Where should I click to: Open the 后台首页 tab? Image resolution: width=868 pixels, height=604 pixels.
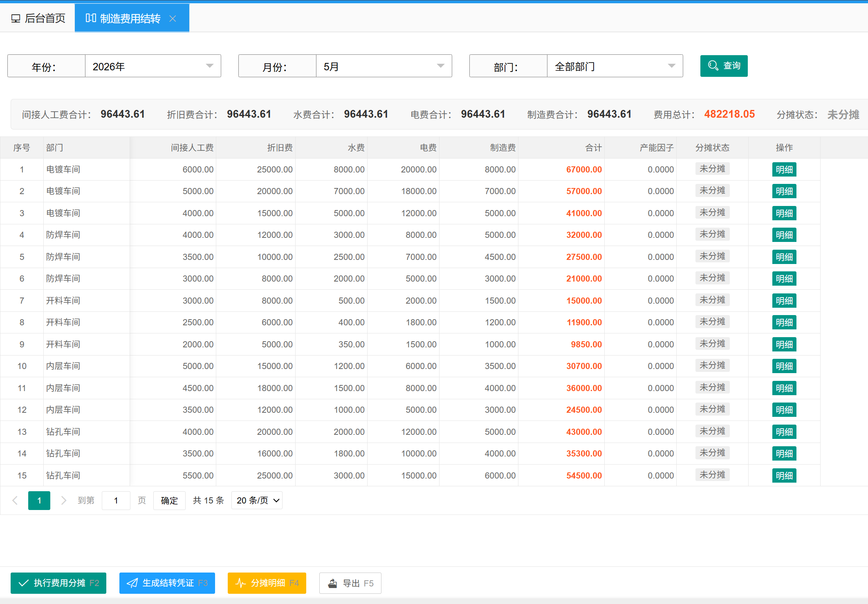(38, 18)
